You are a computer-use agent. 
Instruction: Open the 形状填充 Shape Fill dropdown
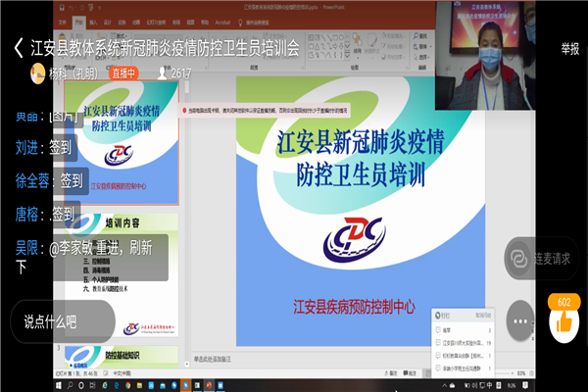pyautogui.click(x=393, y=36)
